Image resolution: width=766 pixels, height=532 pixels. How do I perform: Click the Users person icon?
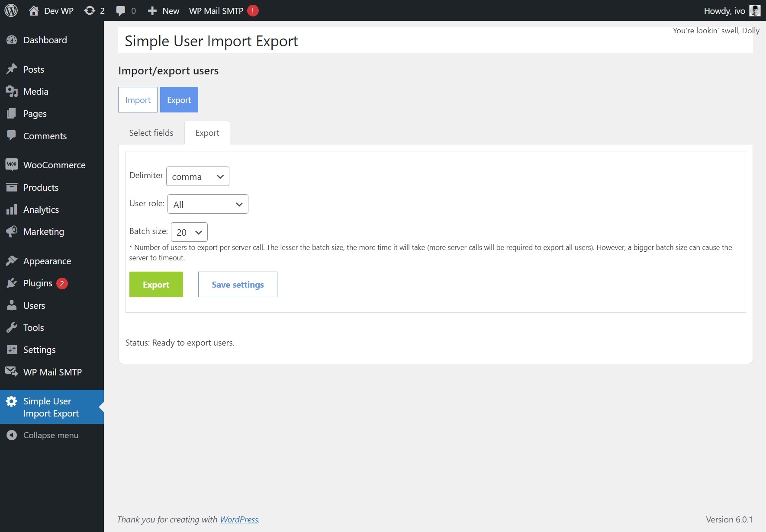point(12,305)
